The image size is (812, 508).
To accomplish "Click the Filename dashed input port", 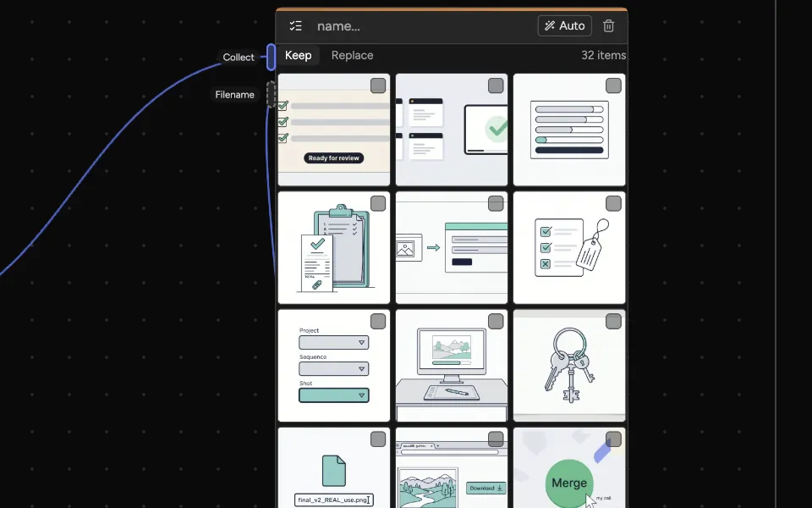I will (x=271, y=94).
